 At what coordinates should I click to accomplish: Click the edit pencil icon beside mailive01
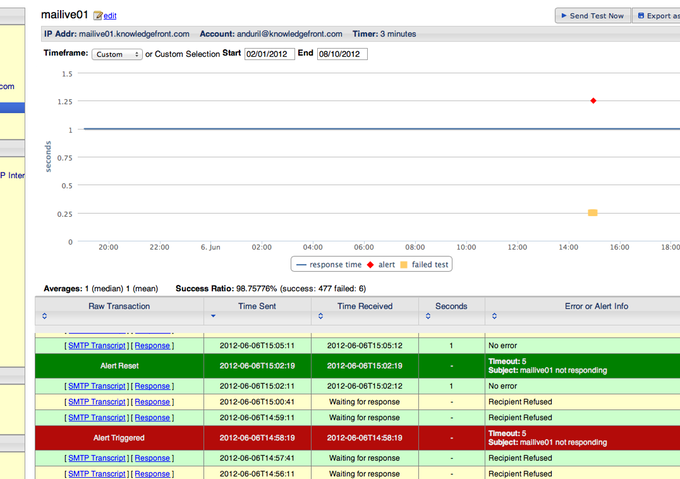click(x=98, y=16)
